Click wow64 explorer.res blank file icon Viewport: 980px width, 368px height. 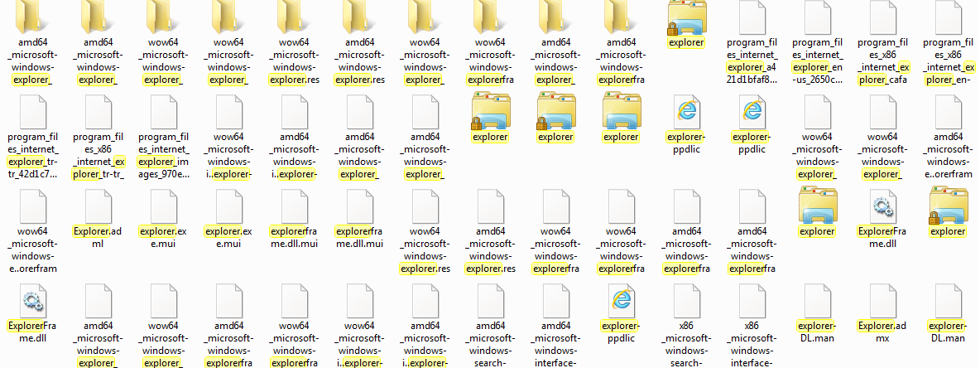click(425, 206)
